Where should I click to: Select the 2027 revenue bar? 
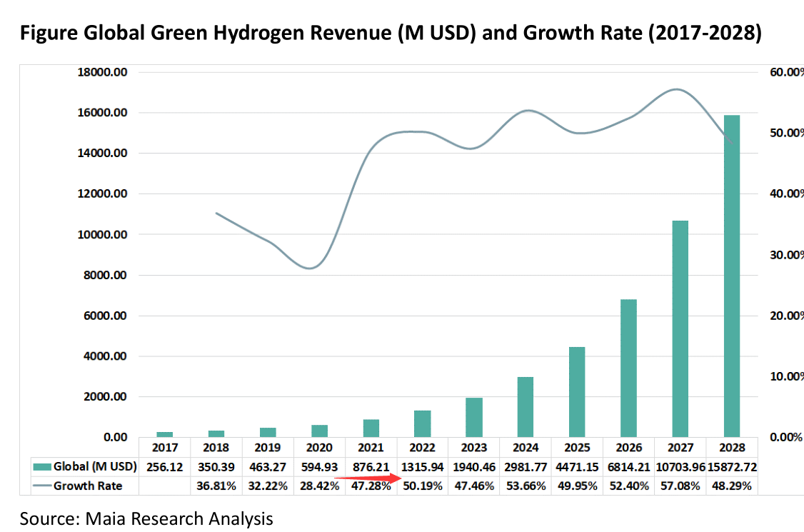point(680,328)
